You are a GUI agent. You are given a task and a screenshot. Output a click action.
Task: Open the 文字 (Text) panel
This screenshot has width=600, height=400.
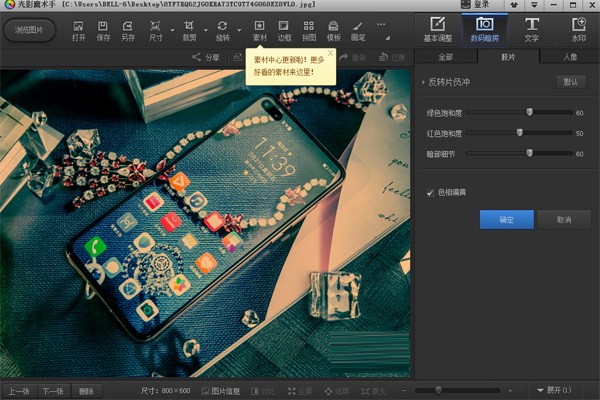(x=532, y=28)
